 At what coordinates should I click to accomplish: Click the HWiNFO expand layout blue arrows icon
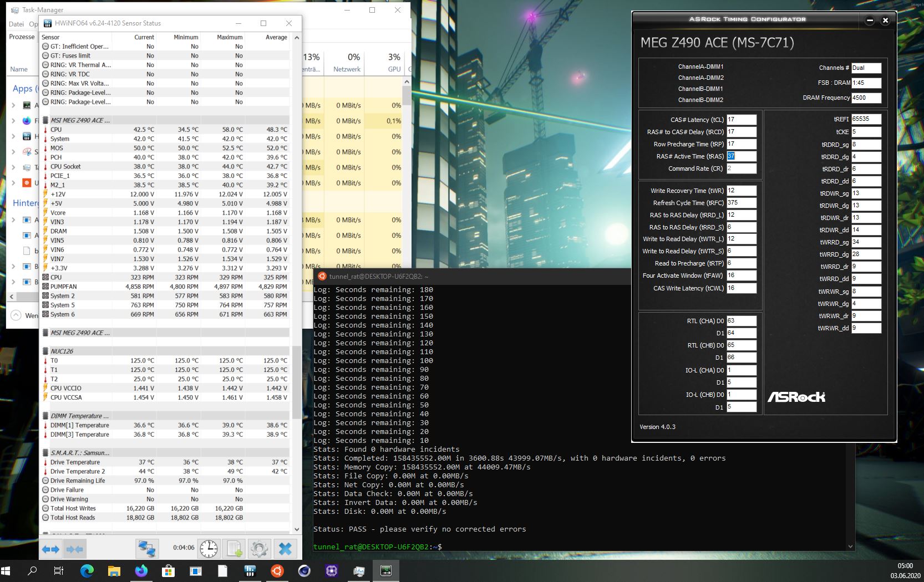[x=50, y=549]
